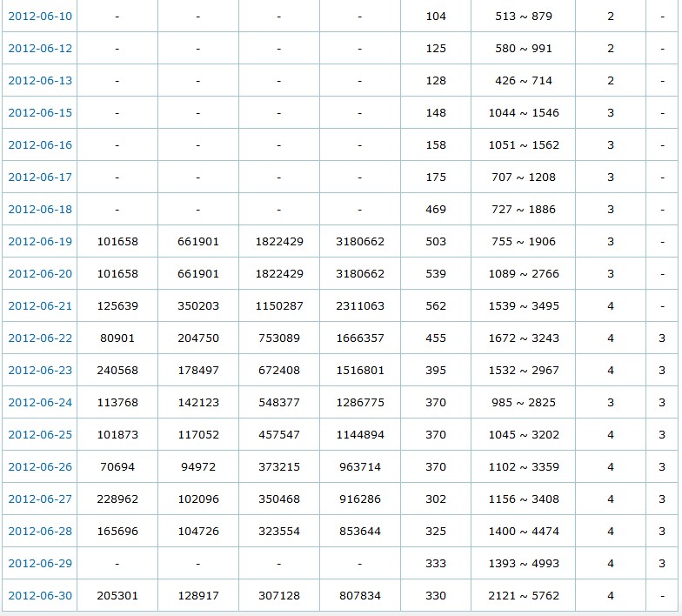Select the 2012-06-20 date link
The width and height of the screenshot is (682, 616).
tap(40, 274)
